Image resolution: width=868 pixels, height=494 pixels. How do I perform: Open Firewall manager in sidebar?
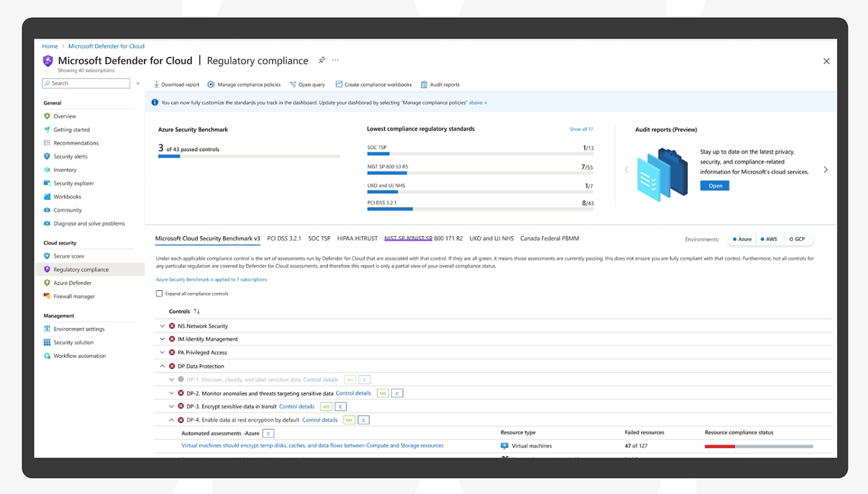click(74, 296)
